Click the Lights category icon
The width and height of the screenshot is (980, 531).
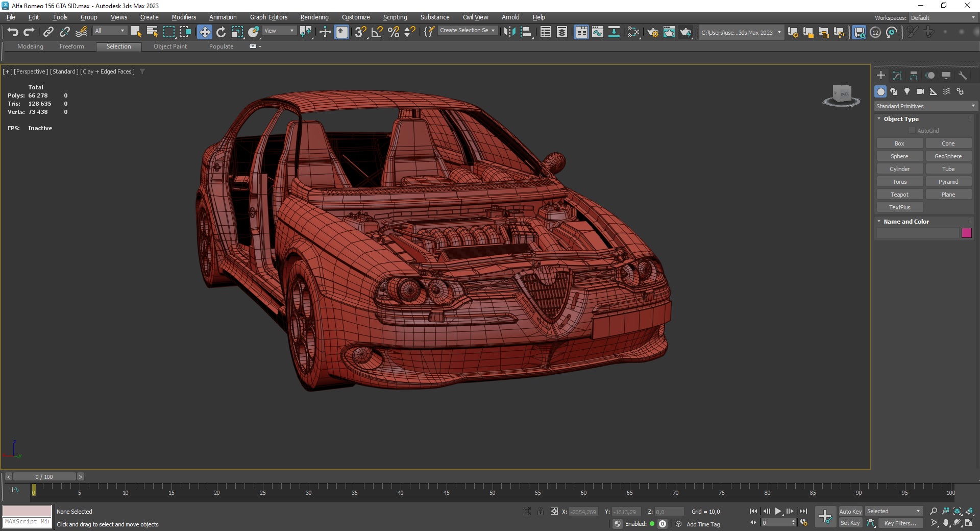[x=907, y=91]
